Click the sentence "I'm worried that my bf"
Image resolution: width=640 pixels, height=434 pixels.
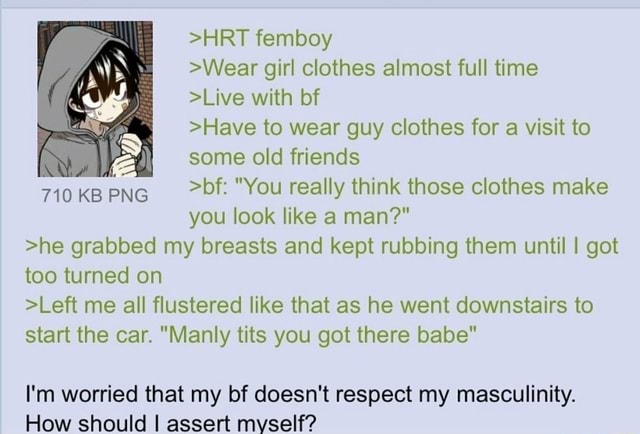(300, 395)
